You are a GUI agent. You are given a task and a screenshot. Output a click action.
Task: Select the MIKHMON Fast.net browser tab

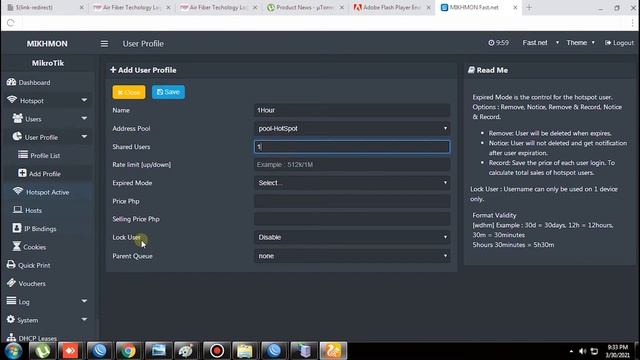[x=479, y=8]
